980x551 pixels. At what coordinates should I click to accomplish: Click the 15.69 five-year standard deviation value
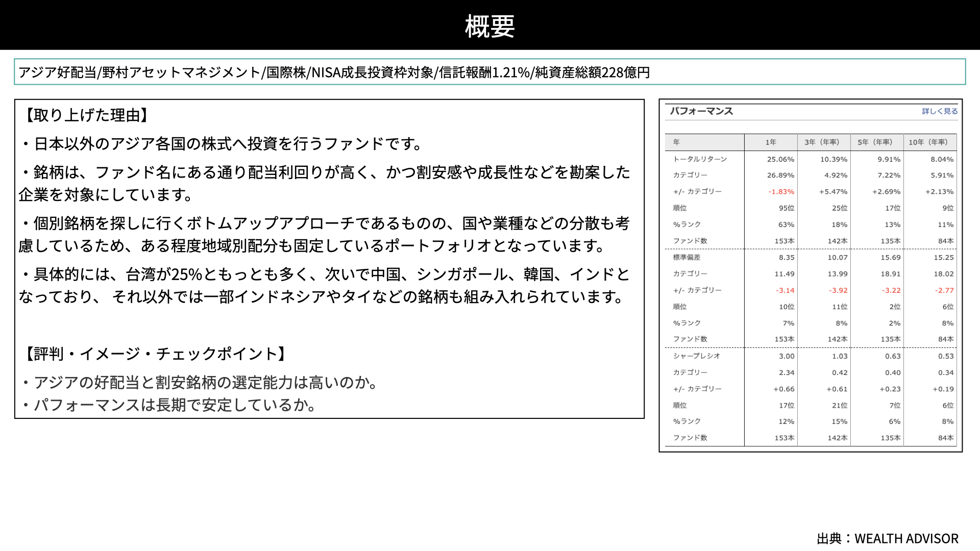[890, 258]
